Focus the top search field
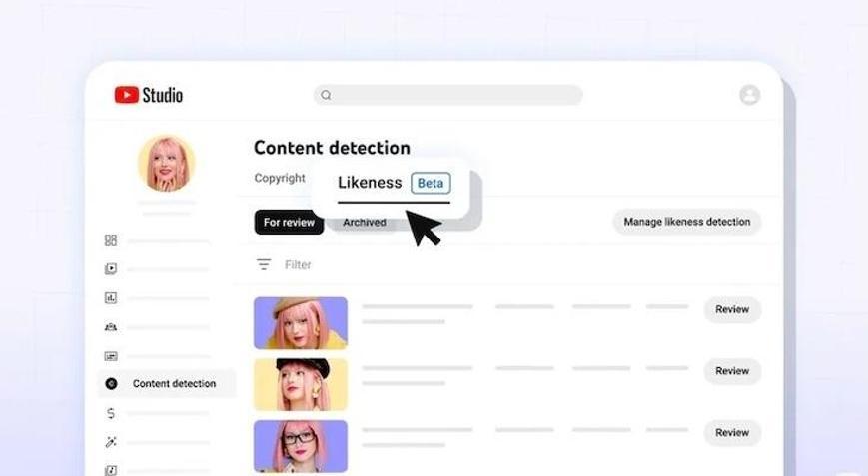The image size is (868, 476). [447, 95]
